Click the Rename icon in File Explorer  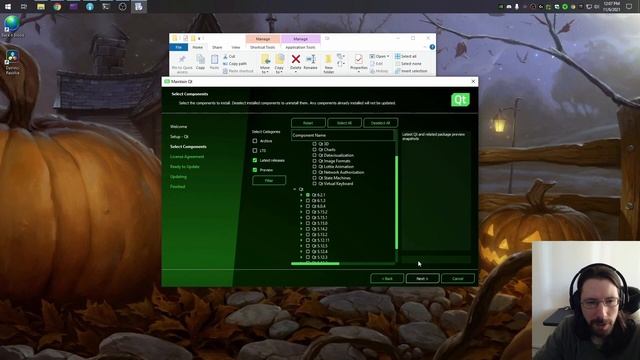[x=311, y=60]
